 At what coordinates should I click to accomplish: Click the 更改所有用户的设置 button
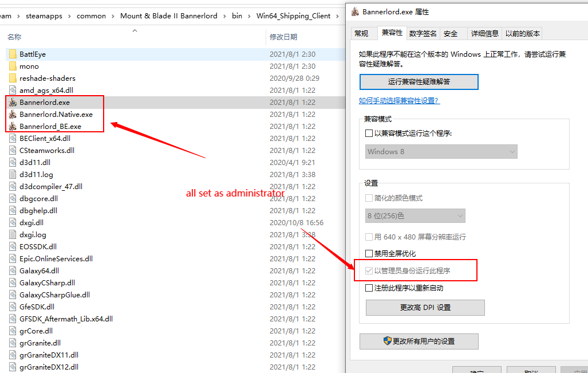[x=419, y=341]
